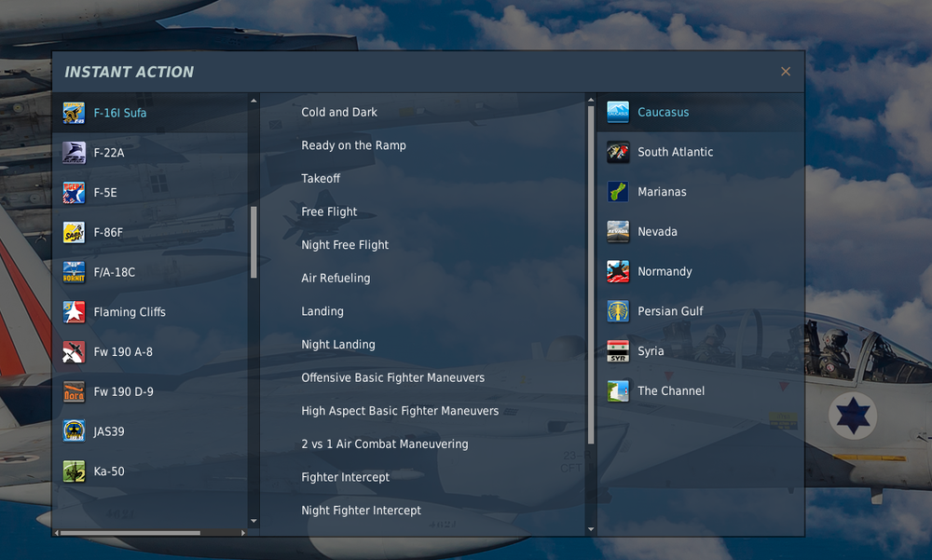This screenshot has height=560, width=932.
Task: Select the Persian Gulf map label
Action: coord(670,311)
